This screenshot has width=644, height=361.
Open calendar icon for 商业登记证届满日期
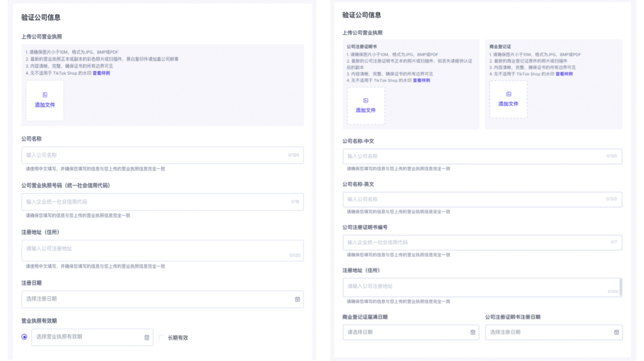472,332
